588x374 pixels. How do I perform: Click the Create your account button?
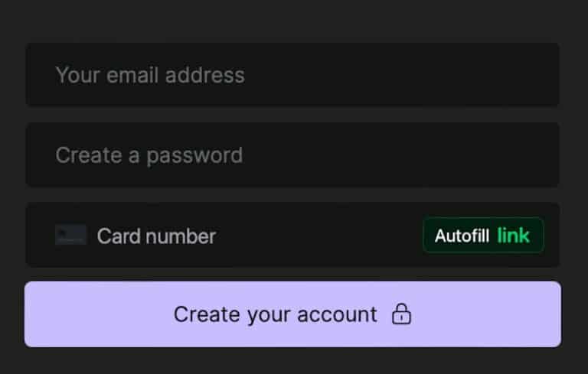click(x=292, y=314)
